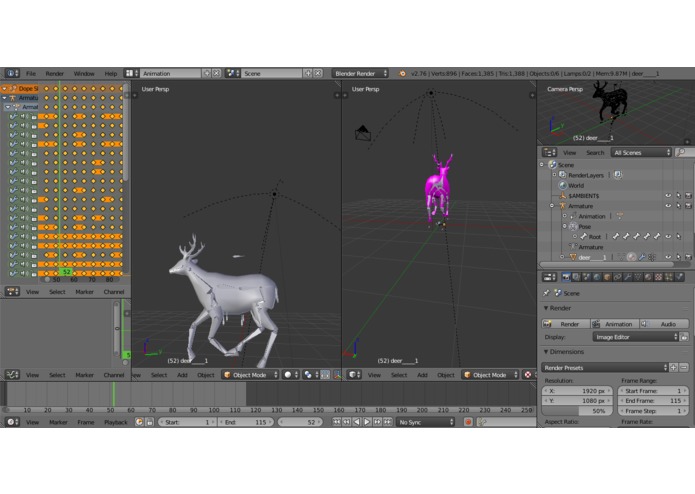Add a new scene with the plus icon
This screenshot has height=494, width=695.
coord(308,73)
